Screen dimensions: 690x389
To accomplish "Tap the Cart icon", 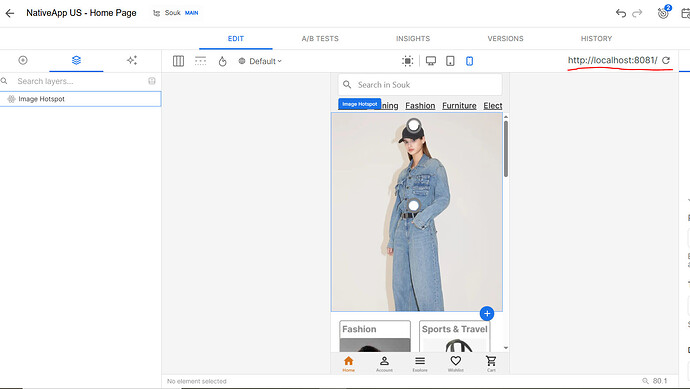I will coord(491,363).
